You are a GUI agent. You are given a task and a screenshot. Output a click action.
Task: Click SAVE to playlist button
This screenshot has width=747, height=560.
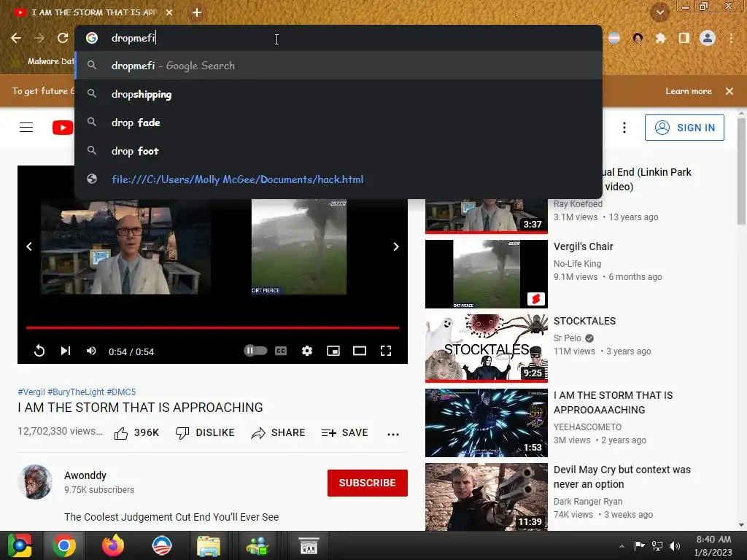[344, 433]
